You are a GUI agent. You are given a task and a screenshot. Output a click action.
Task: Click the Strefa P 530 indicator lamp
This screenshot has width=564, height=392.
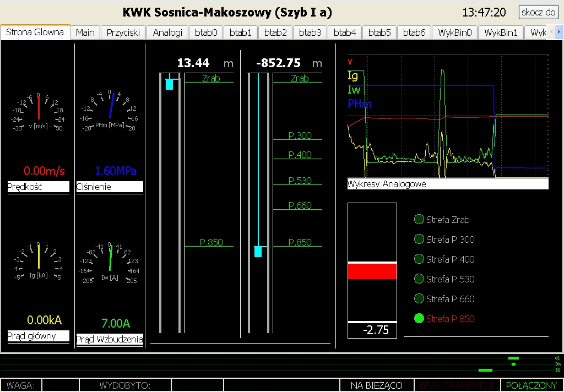[x=419, y=279]
